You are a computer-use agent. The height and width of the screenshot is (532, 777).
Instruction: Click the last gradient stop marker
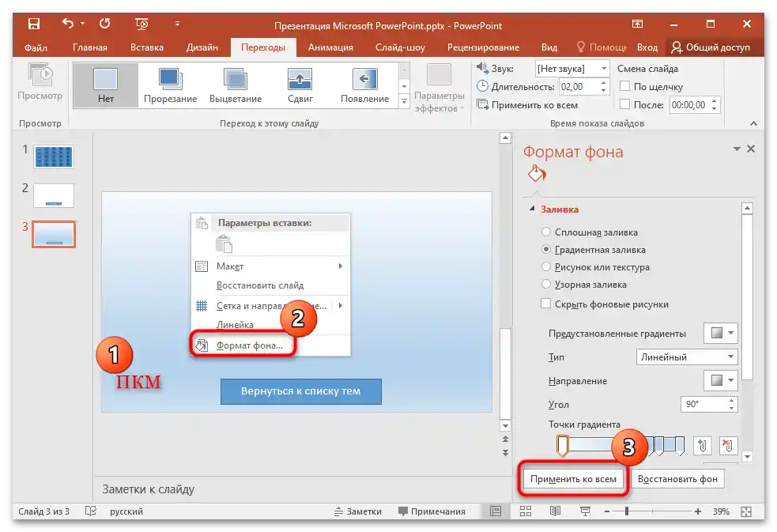point(679,445)
